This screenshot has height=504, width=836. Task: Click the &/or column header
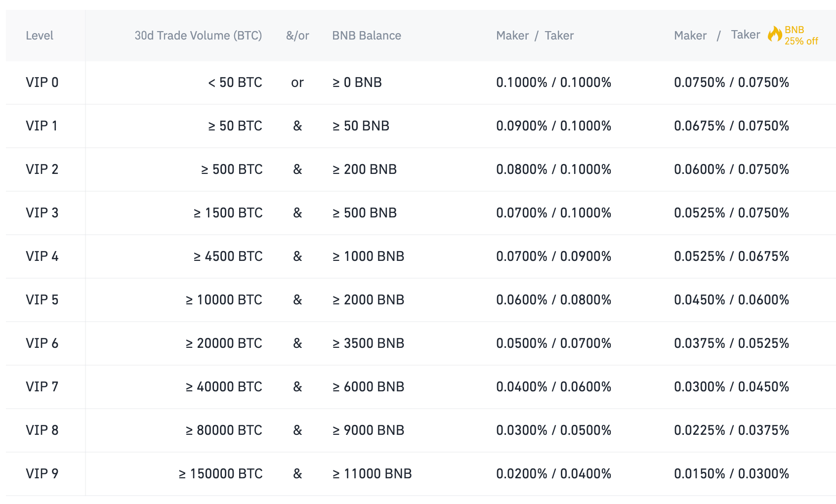297,36
